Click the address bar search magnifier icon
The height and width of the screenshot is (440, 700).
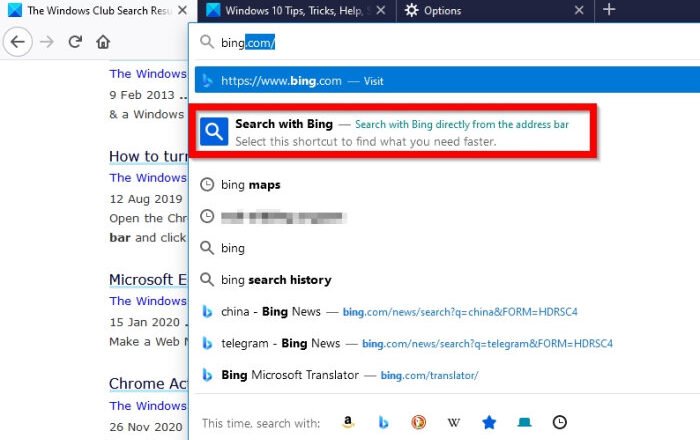[x=207, y=42]
